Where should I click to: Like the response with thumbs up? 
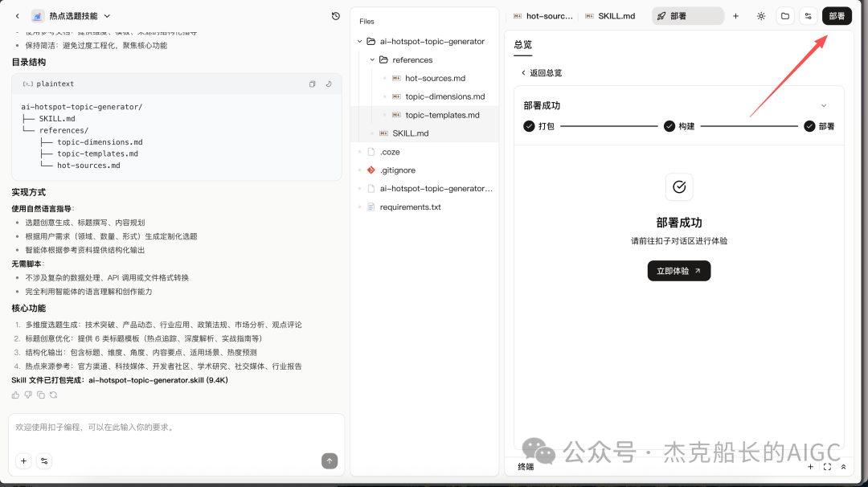pyautogui.click(x=15, y=395)
